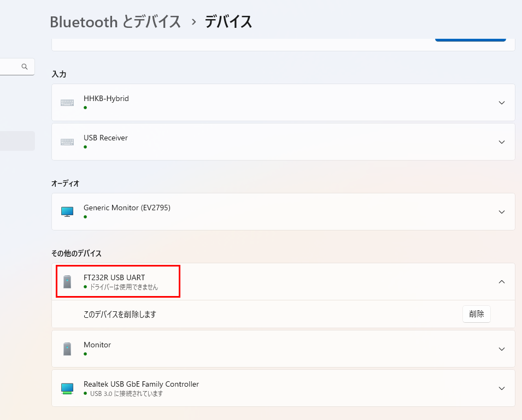
Task: Click the HHKB-Hybrid keyboard icon
Action: pyautogui.click(x=67, y=103)
